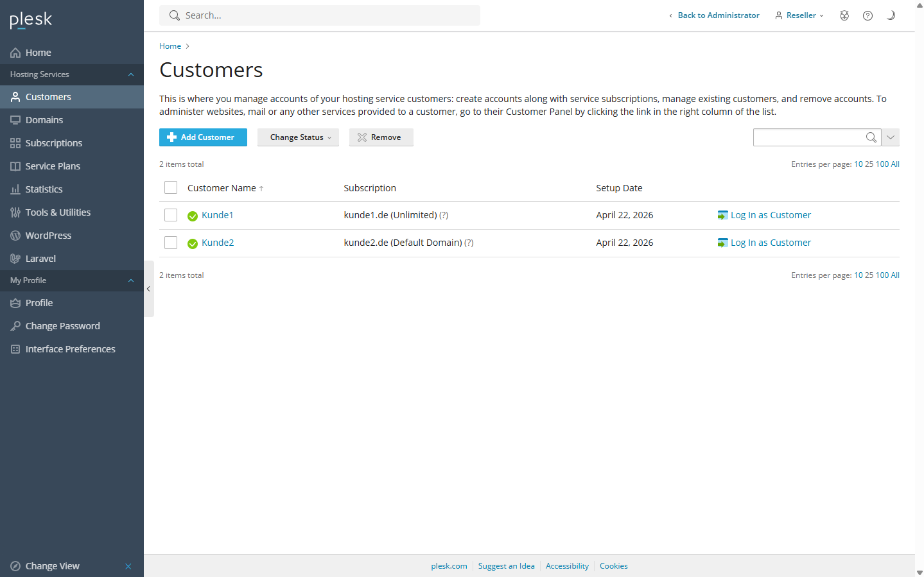924x577 pixels.
Task: Open the Kunde2 customer link
Action: pyautogui.click(x=218, y=243)
